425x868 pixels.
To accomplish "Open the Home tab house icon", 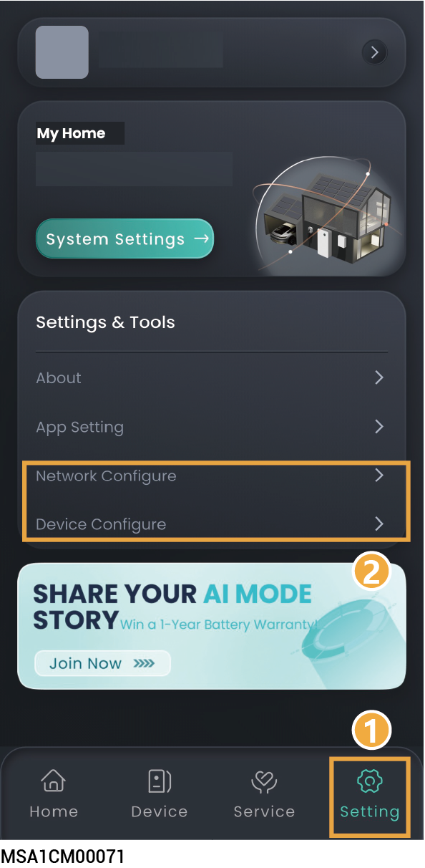I will pyautogui.click(x=54, y=781).
